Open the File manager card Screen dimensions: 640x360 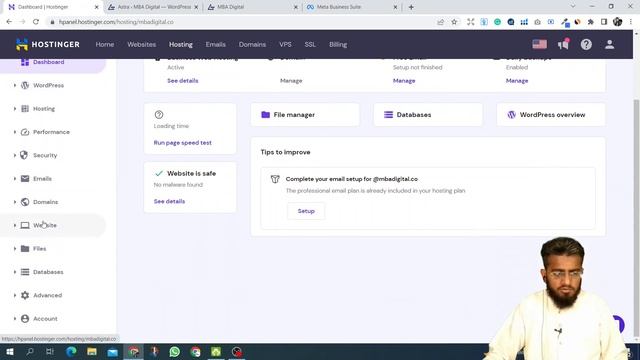[x=305, y=115]
